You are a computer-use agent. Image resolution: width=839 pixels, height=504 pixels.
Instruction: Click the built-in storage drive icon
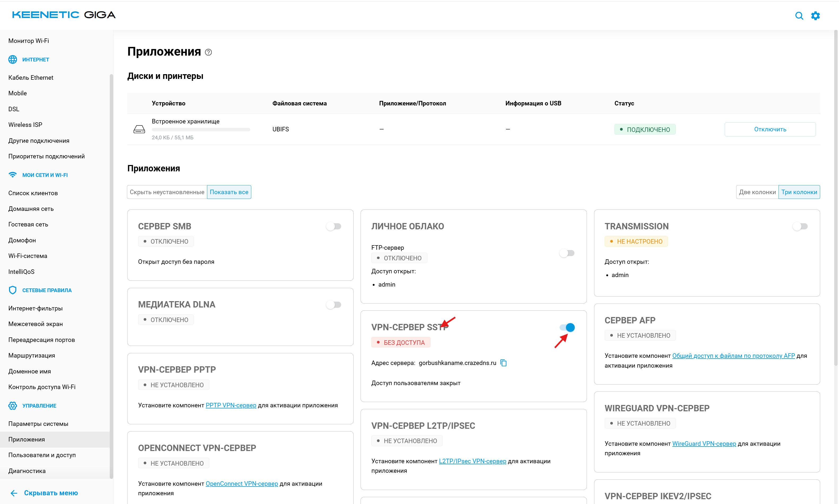click(139, 130)
